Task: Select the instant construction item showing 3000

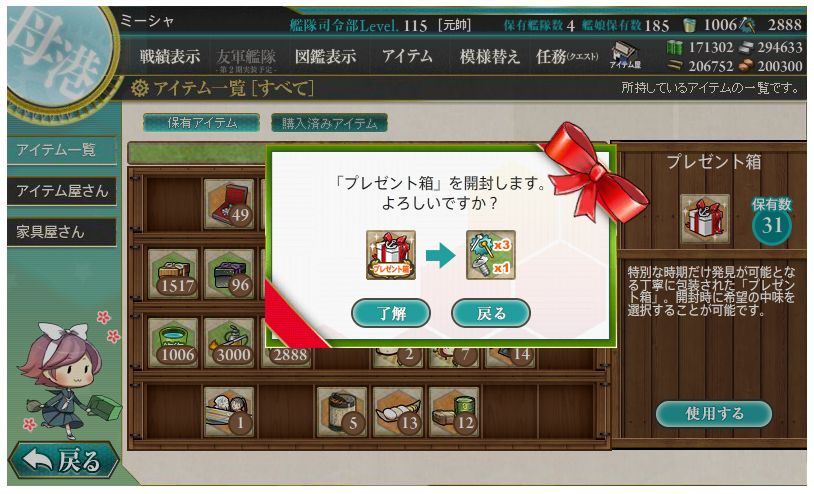Action: pos(229,343)
